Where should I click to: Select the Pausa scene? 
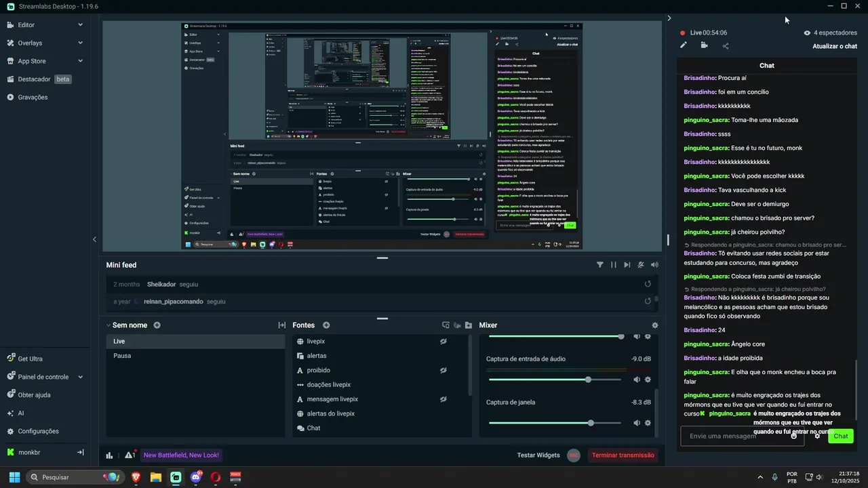195,356
